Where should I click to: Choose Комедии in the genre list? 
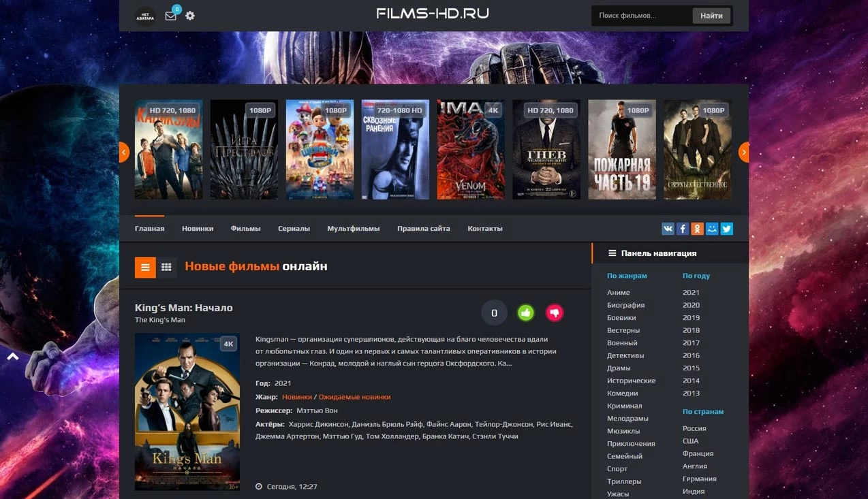coord(623,393)
